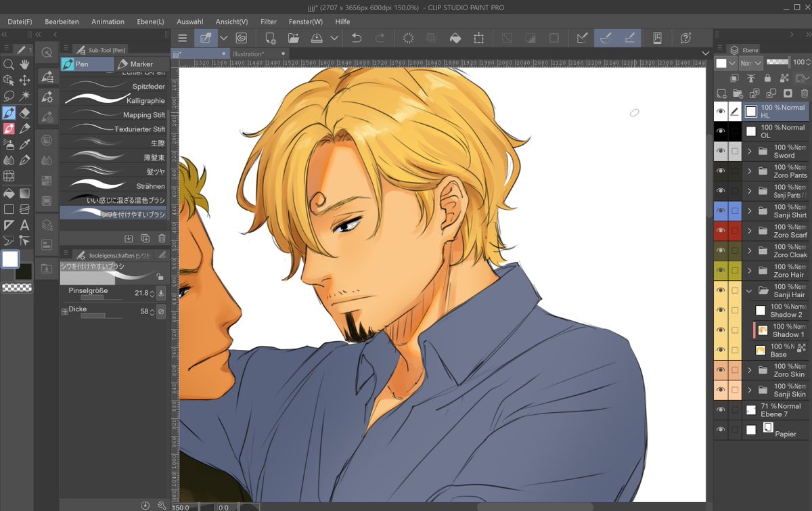The image size is (812, 511).
Task: Select the Spitzfeder brush
Action: [x=113, y=86]
